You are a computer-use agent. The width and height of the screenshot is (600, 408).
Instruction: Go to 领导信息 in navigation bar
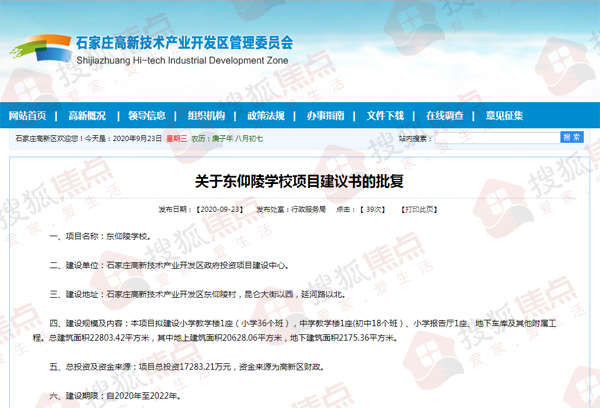point(147,116)
